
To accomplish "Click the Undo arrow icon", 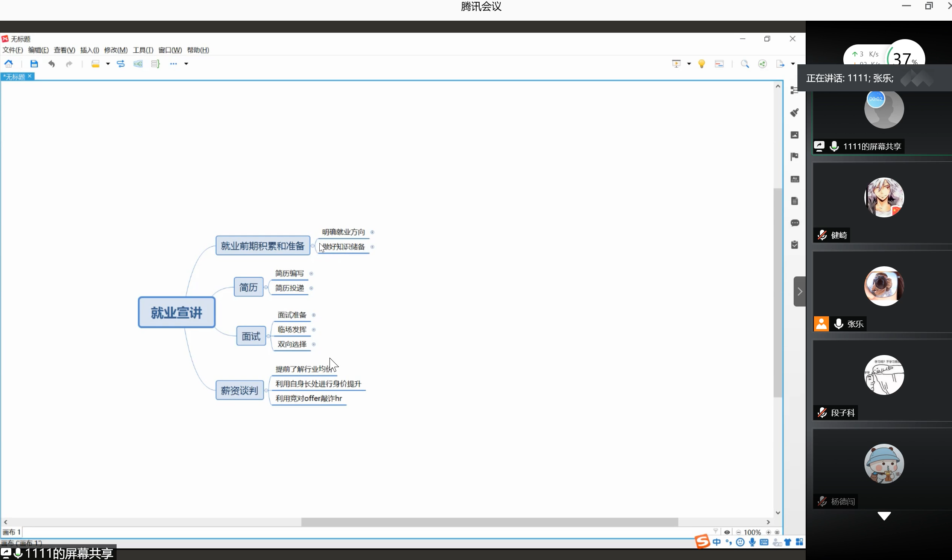I will [52, 64].
